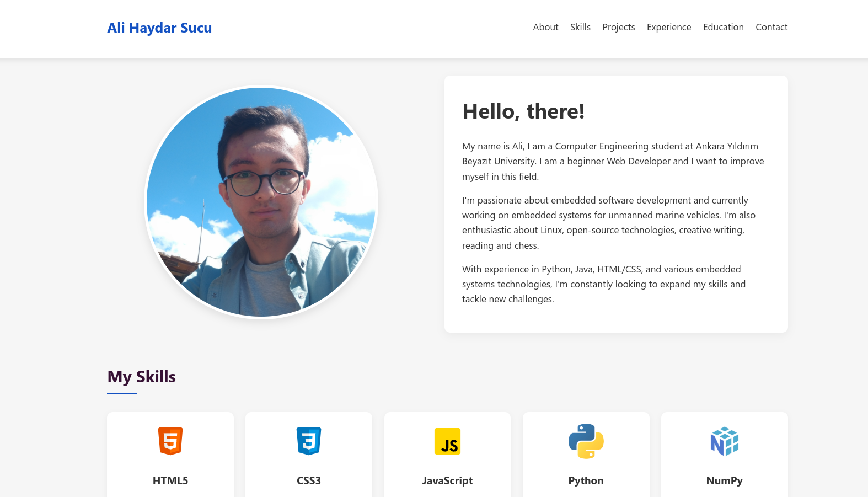Click the paragraph starting "My name is Ali"
868x497 pixels.
[x=616, y=161]
